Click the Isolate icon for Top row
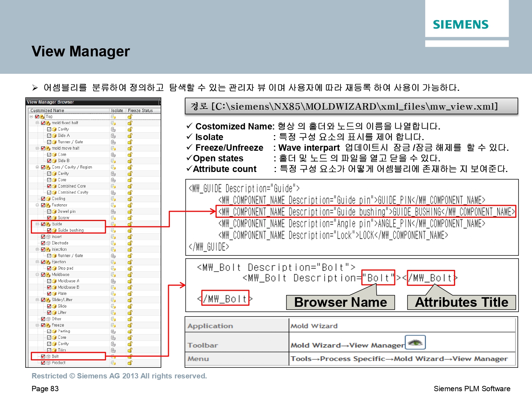 (113, 117)
